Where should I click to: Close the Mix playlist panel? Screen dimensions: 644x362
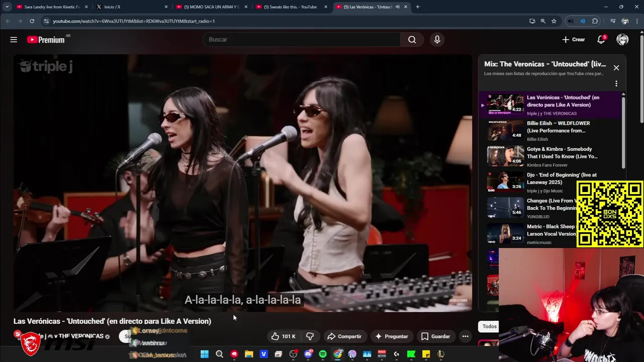(x=616, y=68)
